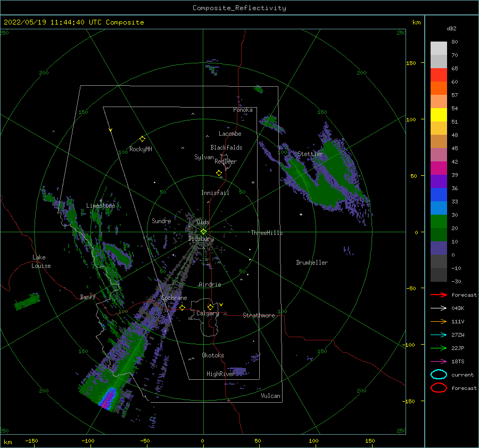Click the white plus marker near Drumheller
Image resolution: width=479 pixels, height=448 pixels.
coord(301,214)
